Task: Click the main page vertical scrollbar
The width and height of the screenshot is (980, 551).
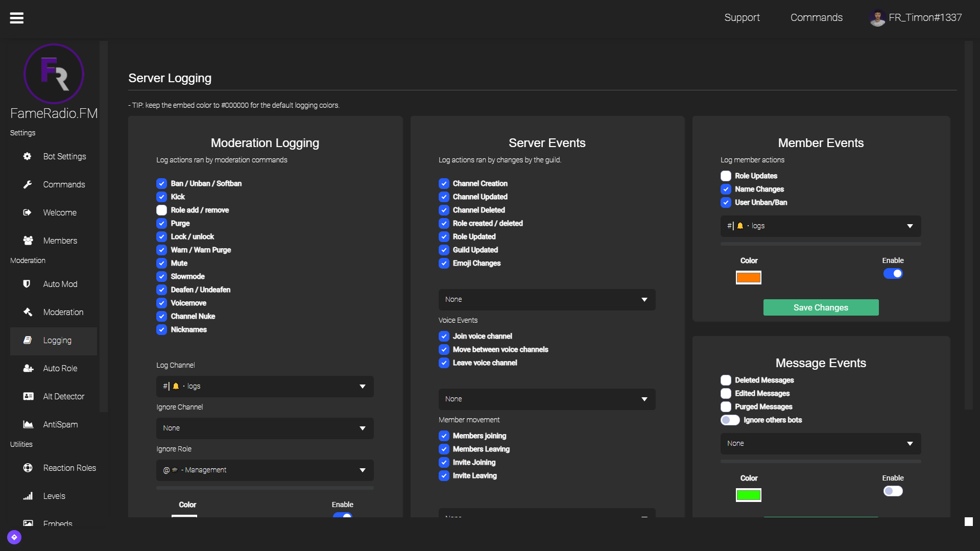Action: (968, 225)
